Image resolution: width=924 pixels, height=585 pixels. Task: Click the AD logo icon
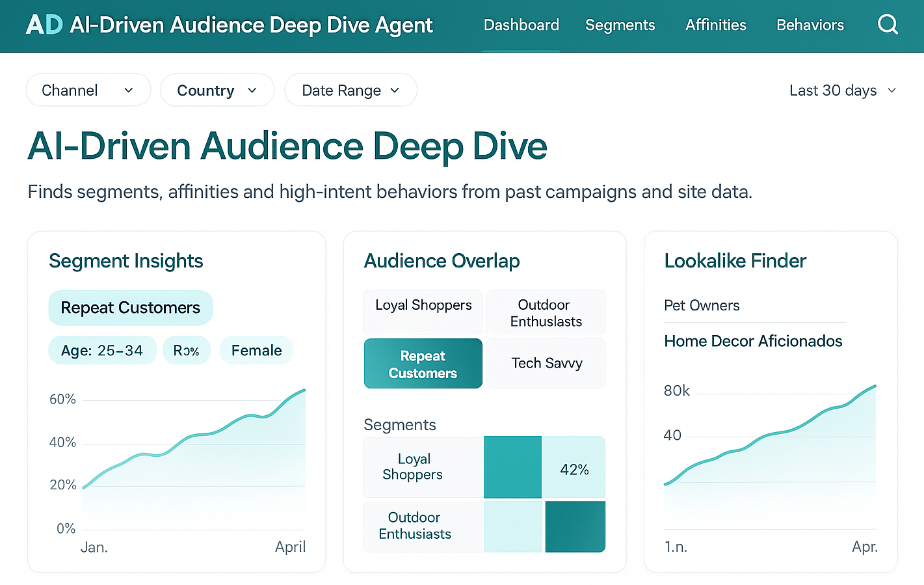coord(45,25)
